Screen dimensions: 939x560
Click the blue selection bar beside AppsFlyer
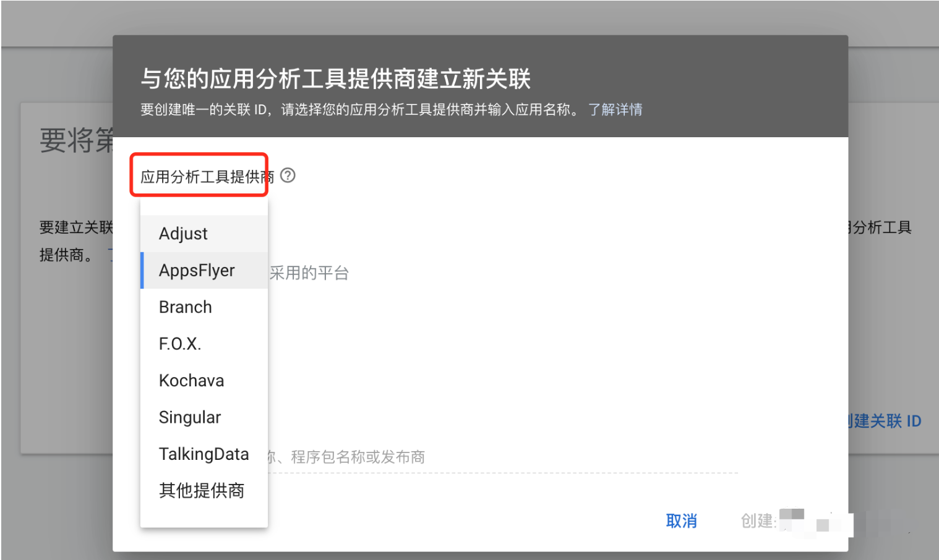coord(143,270)
